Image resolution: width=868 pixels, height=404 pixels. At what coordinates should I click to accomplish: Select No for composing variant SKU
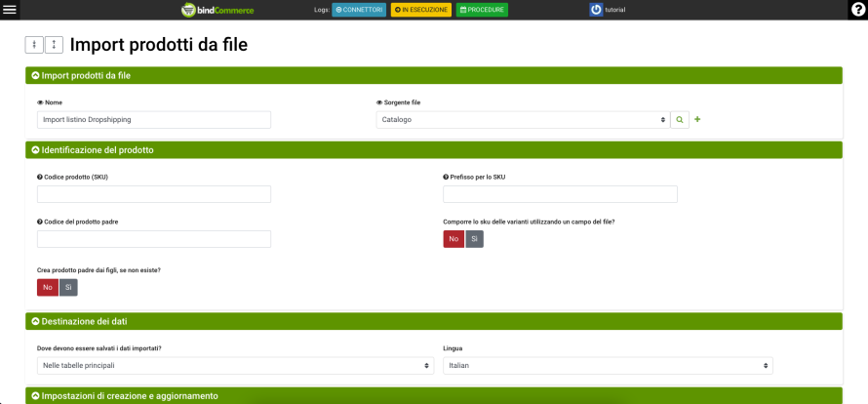454,239
